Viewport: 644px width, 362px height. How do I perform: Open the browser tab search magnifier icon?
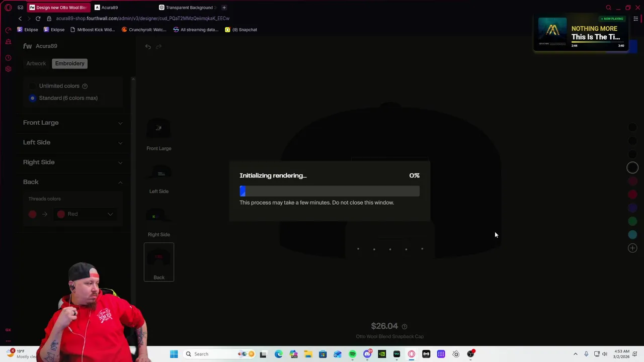coord(609,8)
